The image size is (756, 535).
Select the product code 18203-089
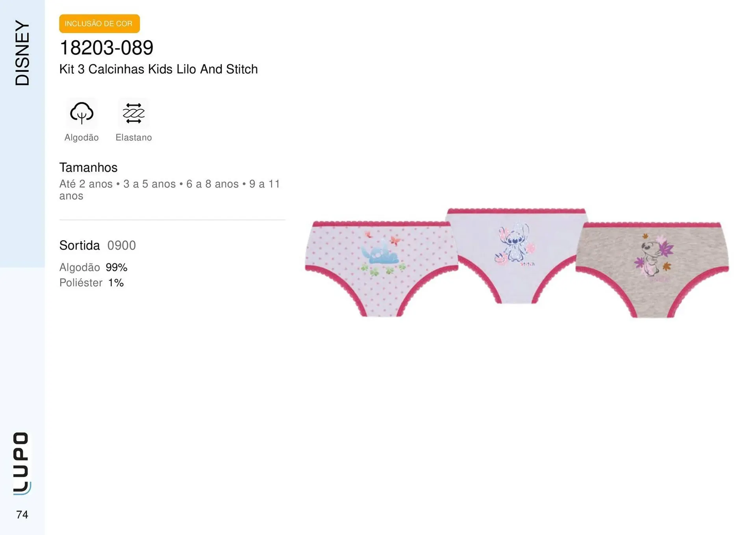tap(106, 48)
